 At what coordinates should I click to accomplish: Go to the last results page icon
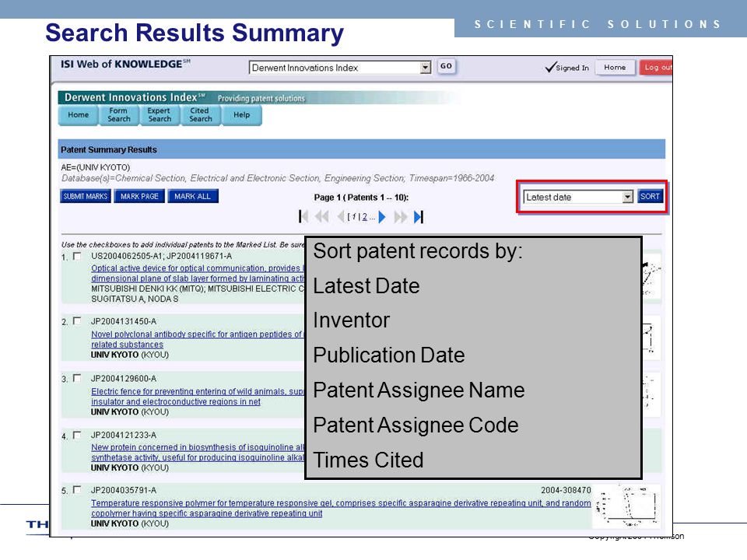pos(419,217)
